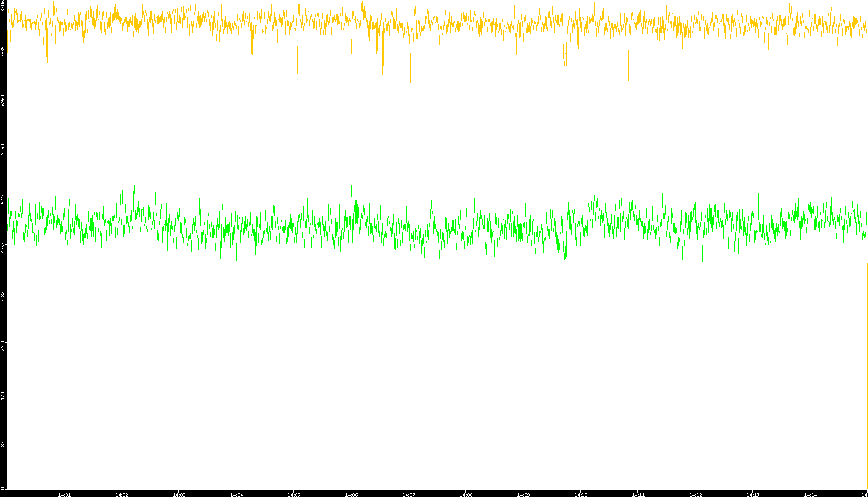Select the 14:04 time label
868x497 pixels.
(237, 495)
